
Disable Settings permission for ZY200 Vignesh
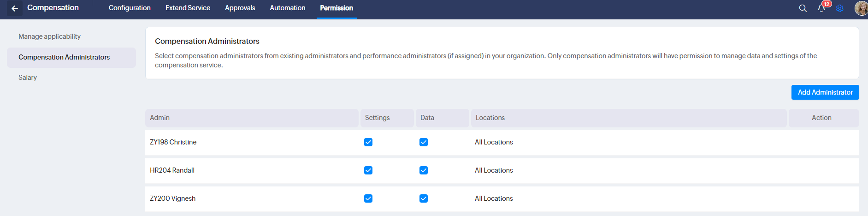368,198
